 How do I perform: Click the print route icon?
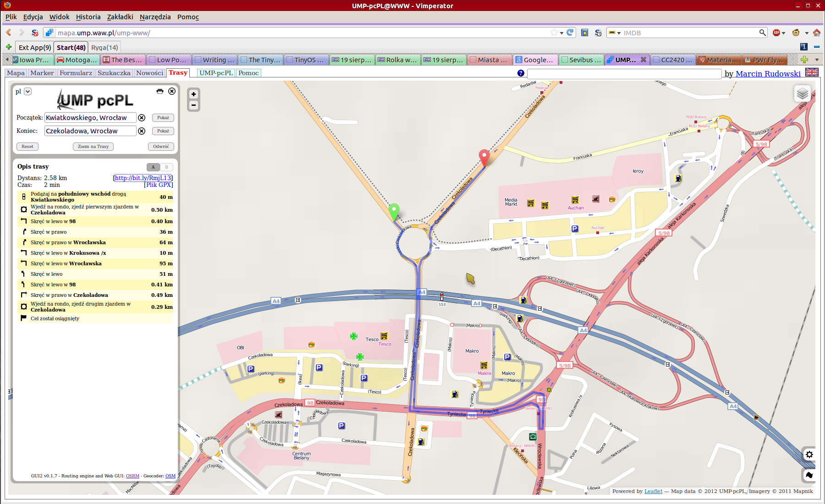coord(159,91)
